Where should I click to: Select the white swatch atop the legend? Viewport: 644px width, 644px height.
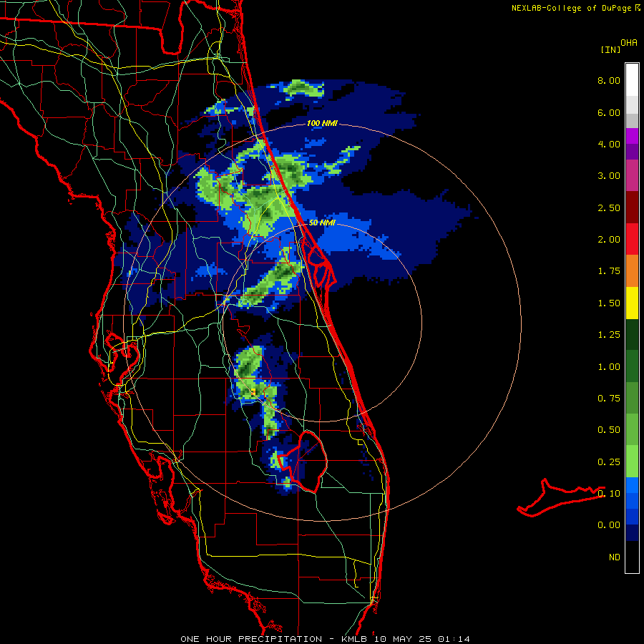pyautogui.click(x=632, y=80)
